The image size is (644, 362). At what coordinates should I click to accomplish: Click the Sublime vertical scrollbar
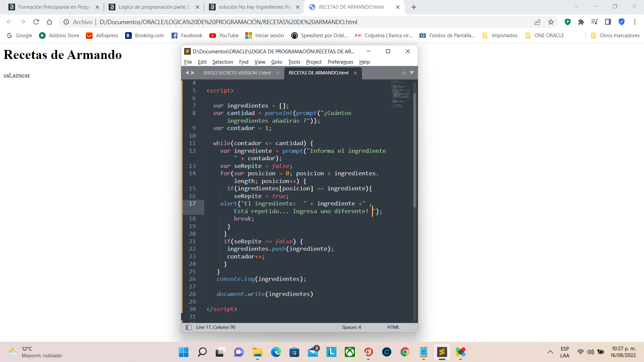[x=415, y=150]
